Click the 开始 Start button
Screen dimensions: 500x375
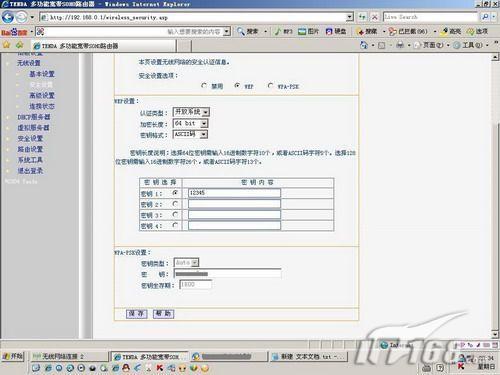pyautogui.click(x=13, y=356)
